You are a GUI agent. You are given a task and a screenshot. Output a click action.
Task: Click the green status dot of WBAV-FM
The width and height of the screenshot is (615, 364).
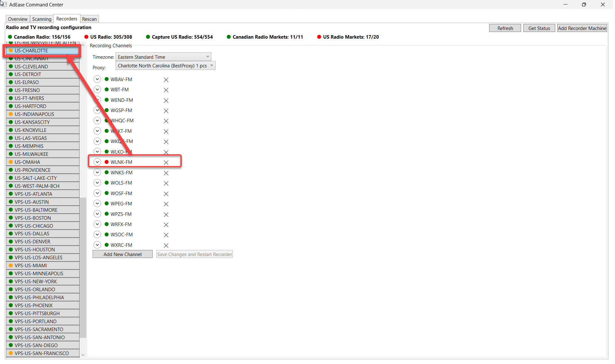click(x=107, y=79)
